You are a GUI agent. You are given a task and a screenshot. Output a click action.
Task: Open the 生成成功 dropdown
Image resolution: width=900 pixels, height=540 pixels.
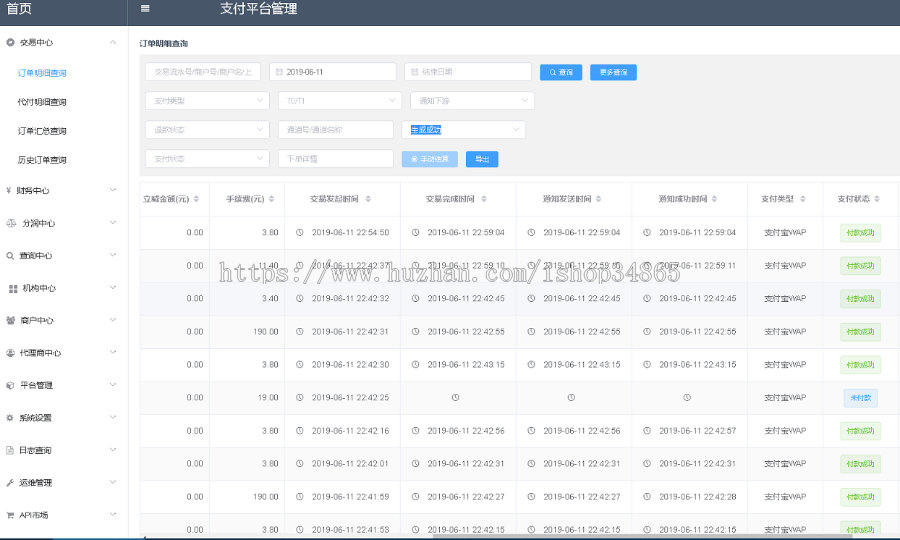[x=464, y=130]
